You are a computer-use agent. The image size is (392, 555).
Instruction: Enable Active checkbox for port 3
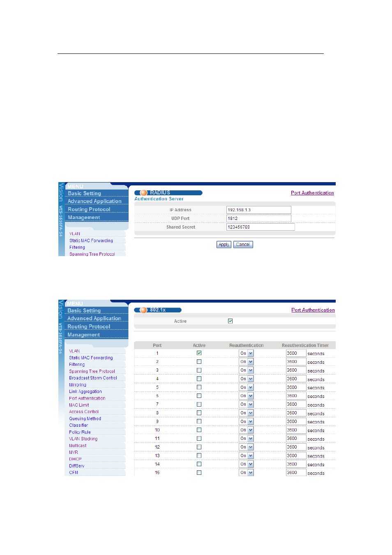coord(199,370)
